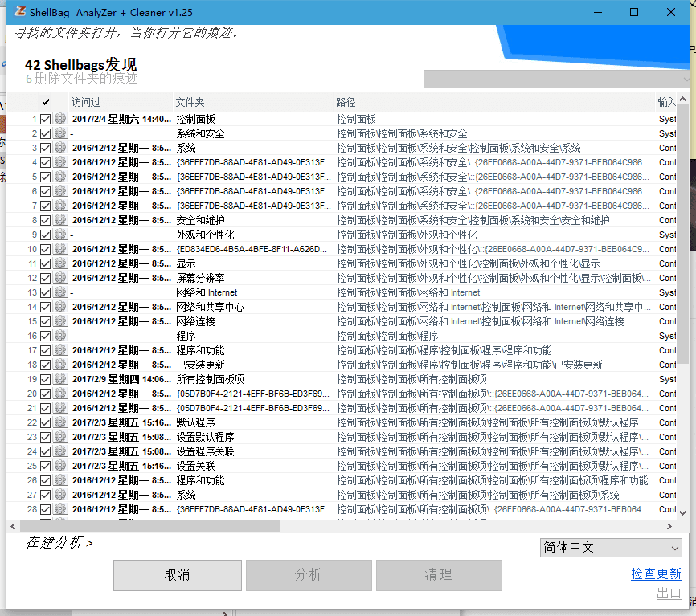Toggle the select-all checkmark in the header
696x616 pixels.
click(45, 103)
